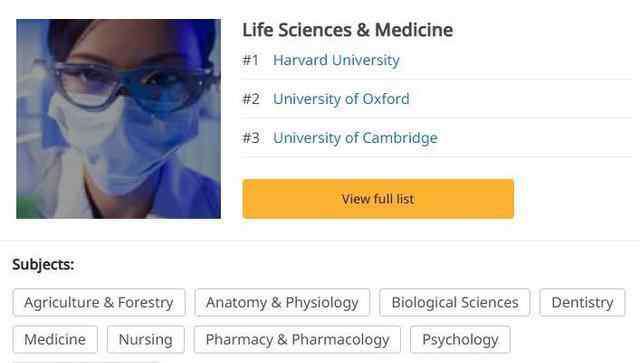Pick the Dentistry subject tag

click(582, 303)
